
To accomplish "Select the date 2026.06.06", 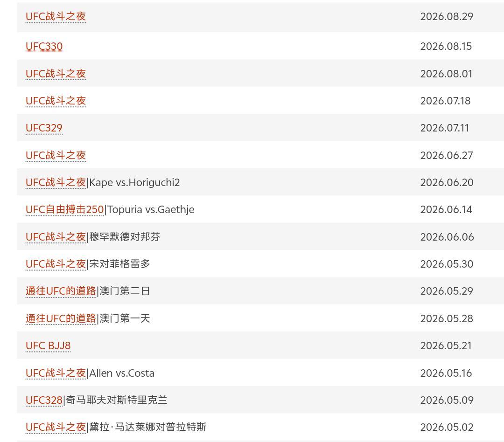I will point(447,237).
